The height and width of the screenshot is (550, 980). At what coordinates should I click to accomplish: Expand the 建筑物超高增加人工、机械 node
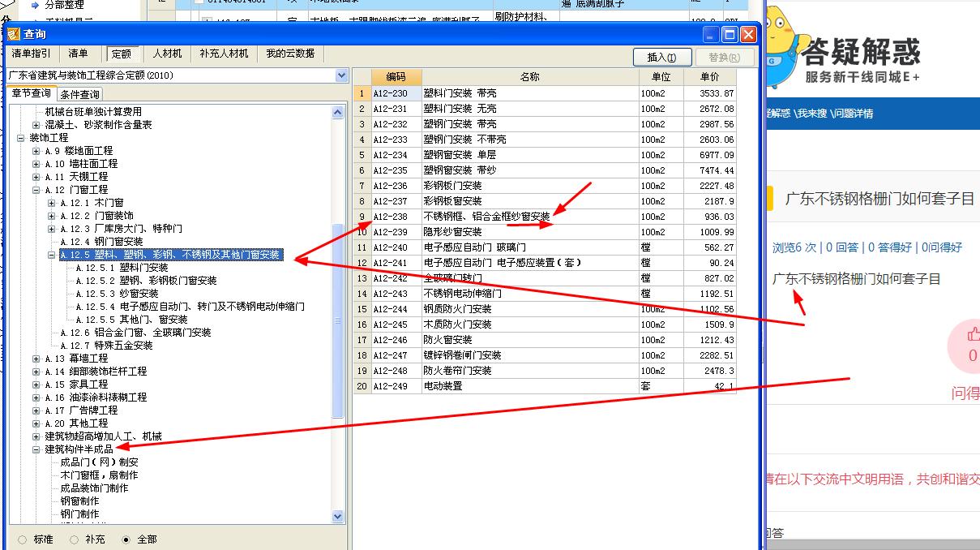click(x=36, y=436)
